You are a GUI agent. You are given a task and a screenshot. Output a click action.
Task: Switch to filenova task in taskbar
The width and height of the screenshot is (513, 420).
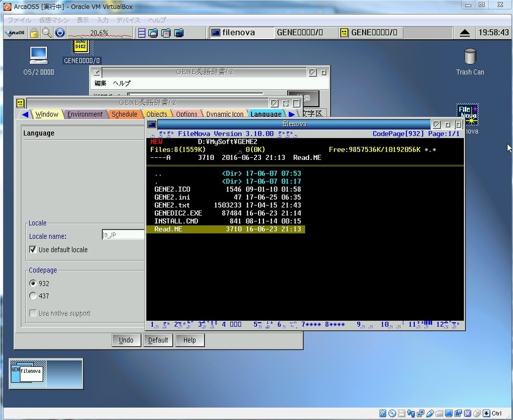tap(240, 33)
